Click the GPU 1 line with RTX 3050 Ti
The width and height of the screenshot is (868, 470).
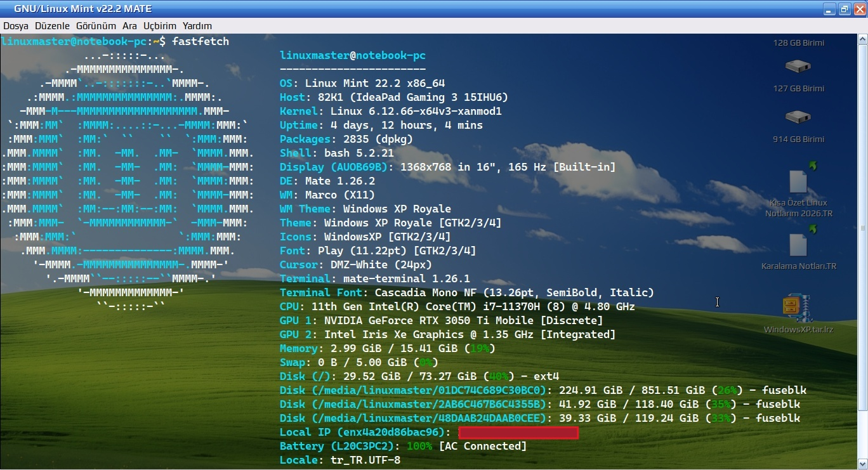[x=442, y=320]
